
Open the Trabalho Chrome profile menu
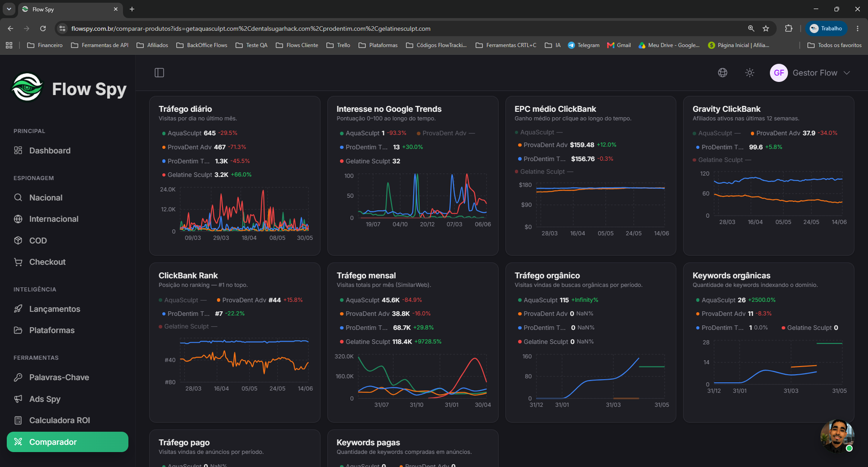826,28
